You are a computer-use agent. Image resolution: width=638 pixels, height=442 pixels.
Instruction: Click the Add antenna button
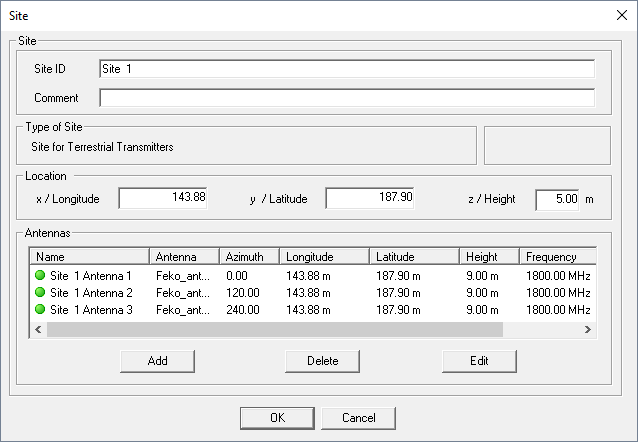point(157,360)
